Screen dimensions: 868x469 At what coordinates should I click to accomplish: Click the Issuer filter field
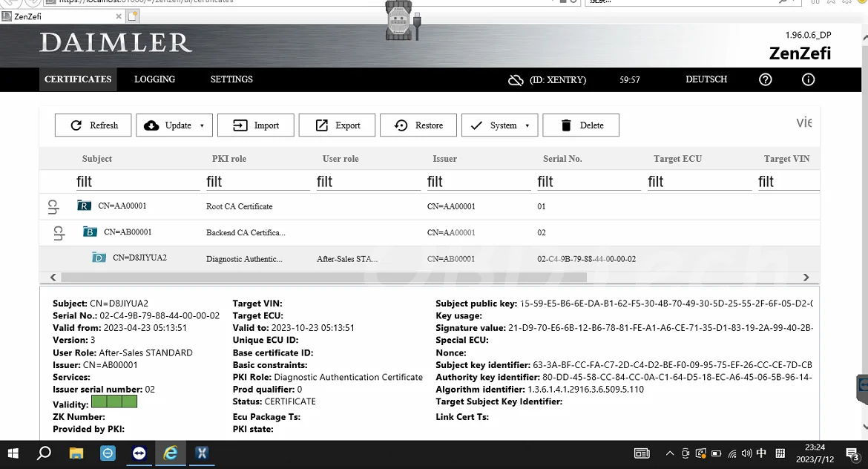click(479, 182)
